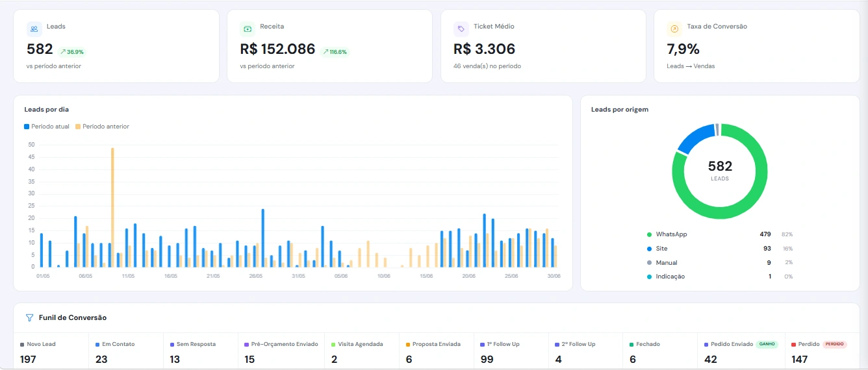Viewport: 868px width, 370px height.
Task: Click the Leads por dia chart title
Action: (46, 110)
